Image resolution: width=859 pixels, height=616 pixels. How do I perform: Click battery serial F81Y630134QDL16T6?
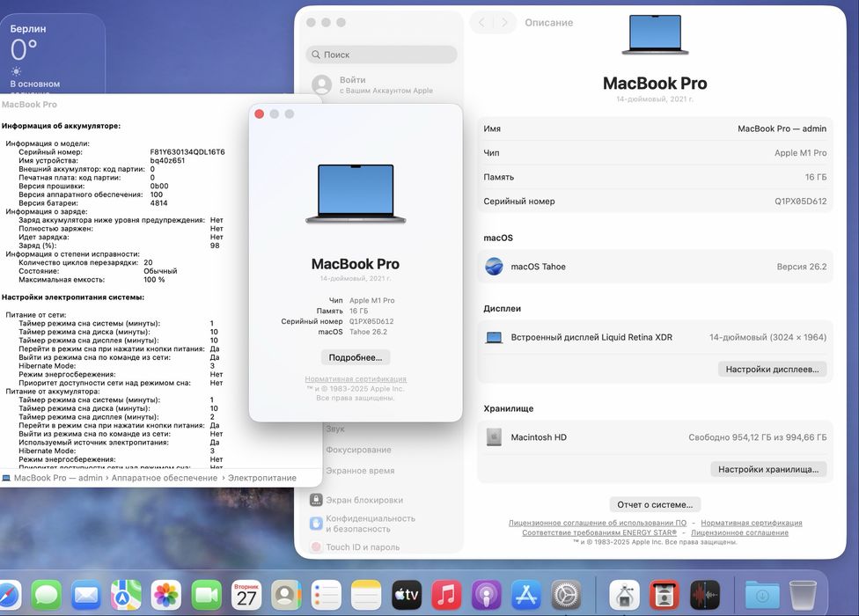pyautogui.click(x=187, y=152)
